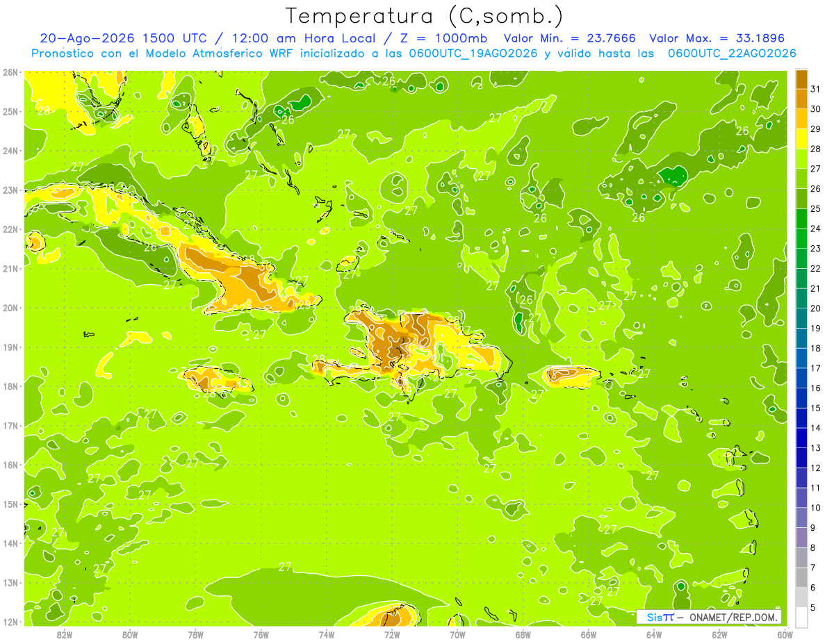Screen dimensions: 834x644
Task: Click the legend value 31
Action: pyautogui.click(x=816, y=89)
